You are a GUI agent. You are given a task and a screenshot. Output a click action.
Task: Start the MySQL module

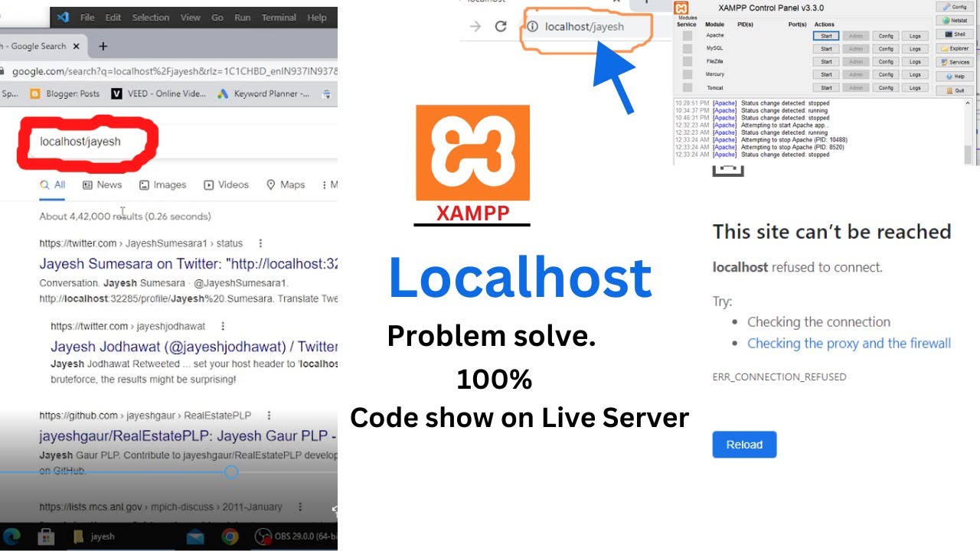(826, 49)
